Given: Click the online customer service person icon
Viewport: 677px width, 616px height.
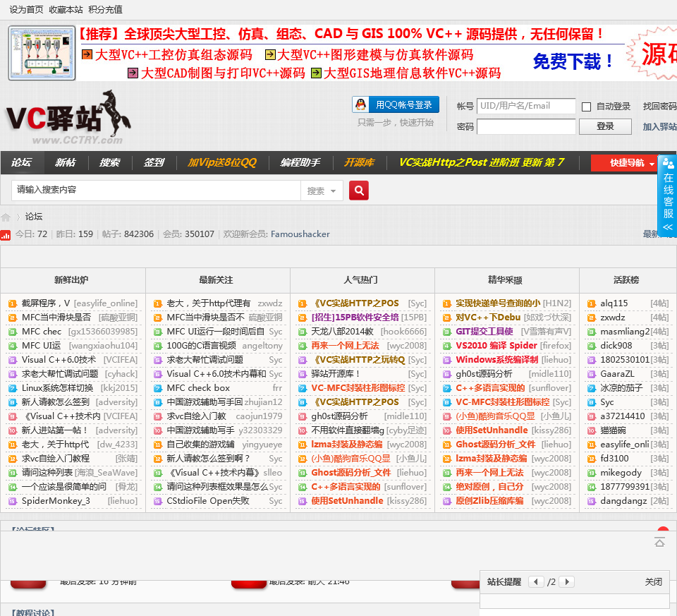Looking at the screenshot, I should click(668, 163).
